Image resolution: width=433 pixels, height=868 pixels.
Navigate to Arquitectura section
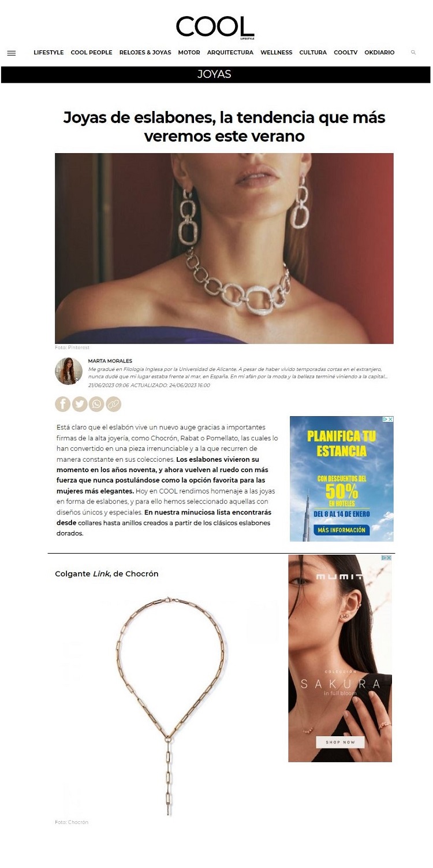(230, 53)
